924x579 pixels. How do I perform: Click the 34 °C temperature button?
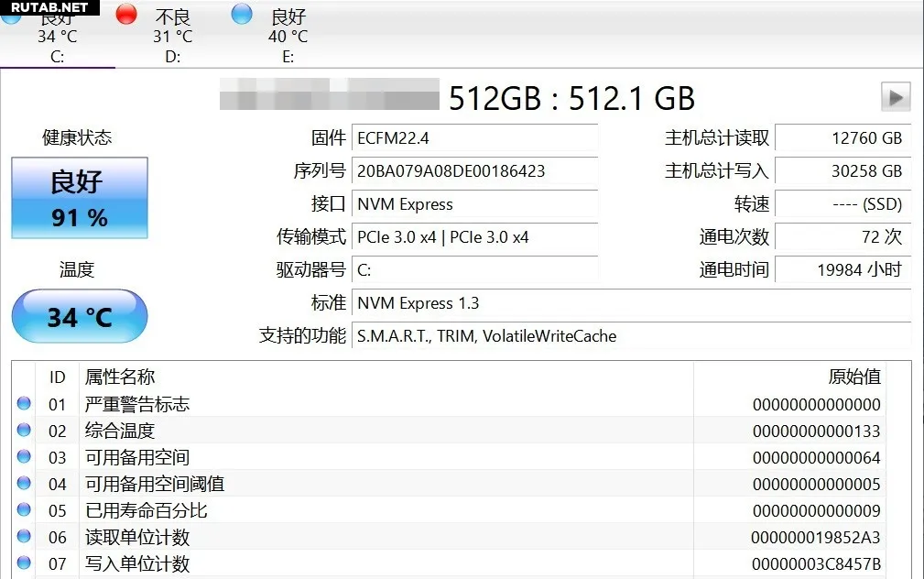(x=79, y=316)
